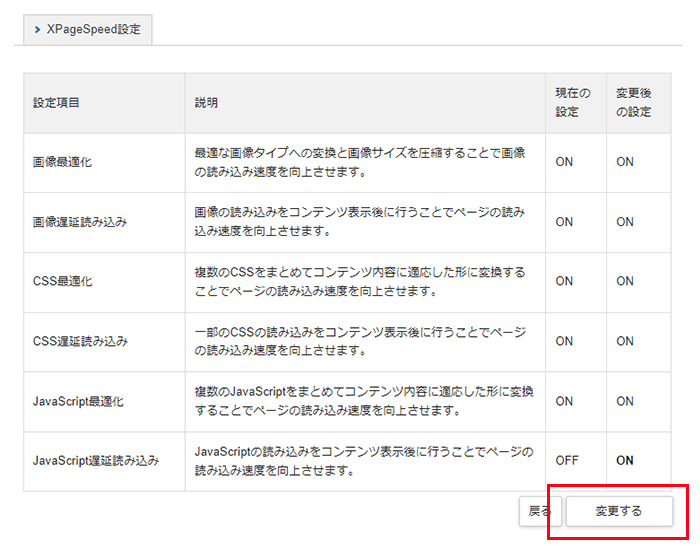Select the 設定項目 column header

[x=56, y=103]
